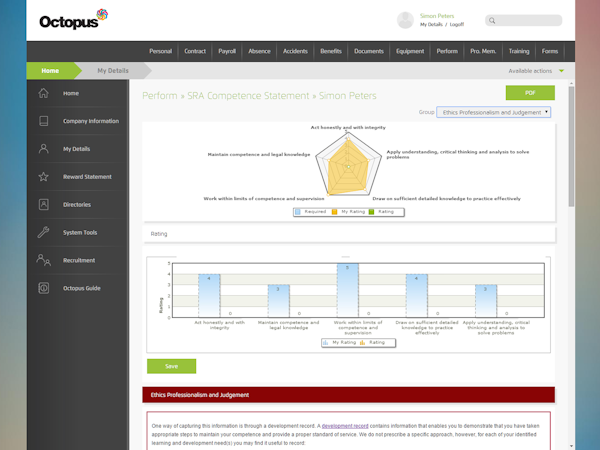Click the Home house icon in sidebar

click(43, 93)
